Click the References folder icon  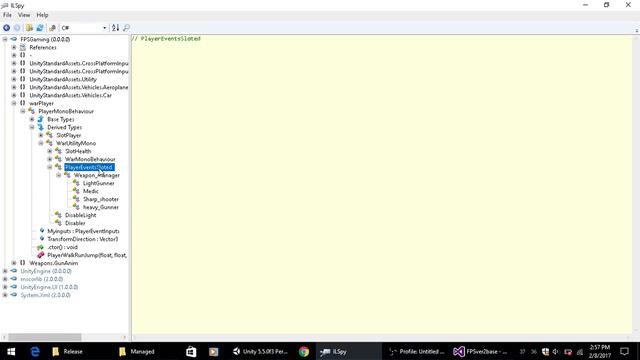click(x=23, y=47)
